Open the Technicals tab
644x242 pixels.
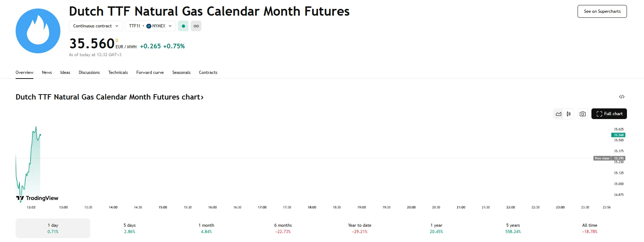(118, 72)
